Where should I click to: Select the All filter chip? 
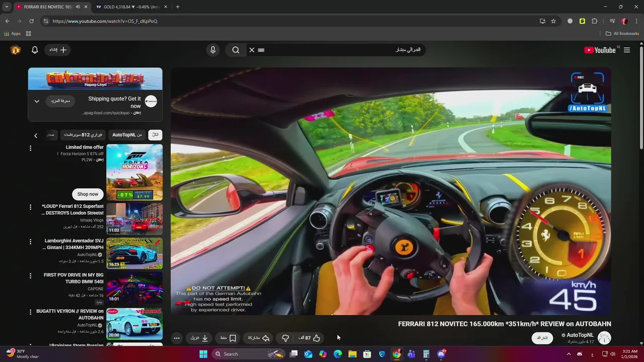click(x=155, y=135)
